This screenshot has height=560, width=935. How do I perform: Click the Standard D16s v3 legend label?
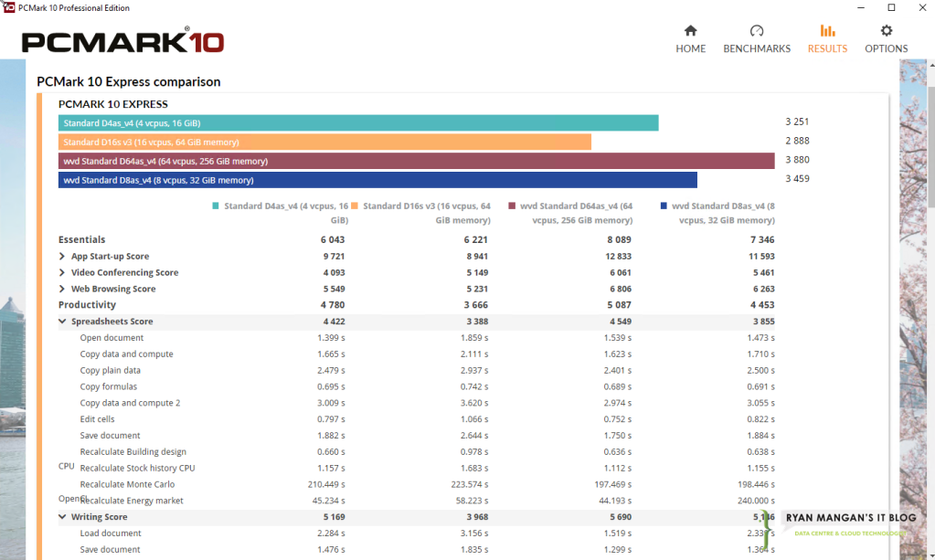pos(427,213)
